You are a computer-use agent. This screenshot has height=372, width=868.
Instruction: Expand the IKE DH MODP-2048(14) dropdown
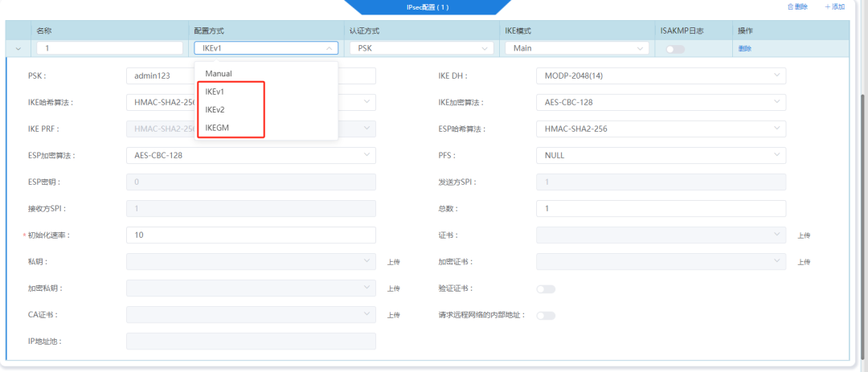(661, 76)
